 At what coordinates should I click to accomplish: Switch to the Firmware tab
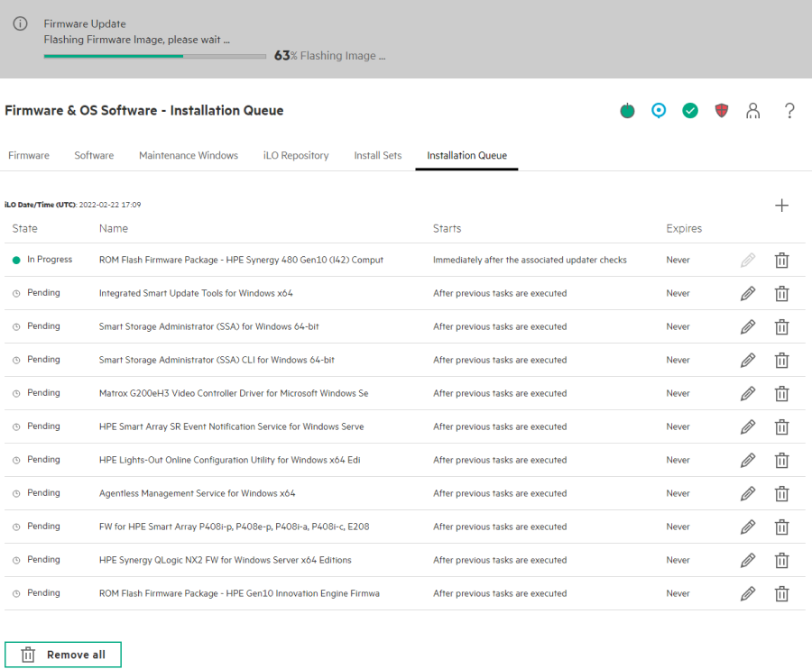pos(29,155)
